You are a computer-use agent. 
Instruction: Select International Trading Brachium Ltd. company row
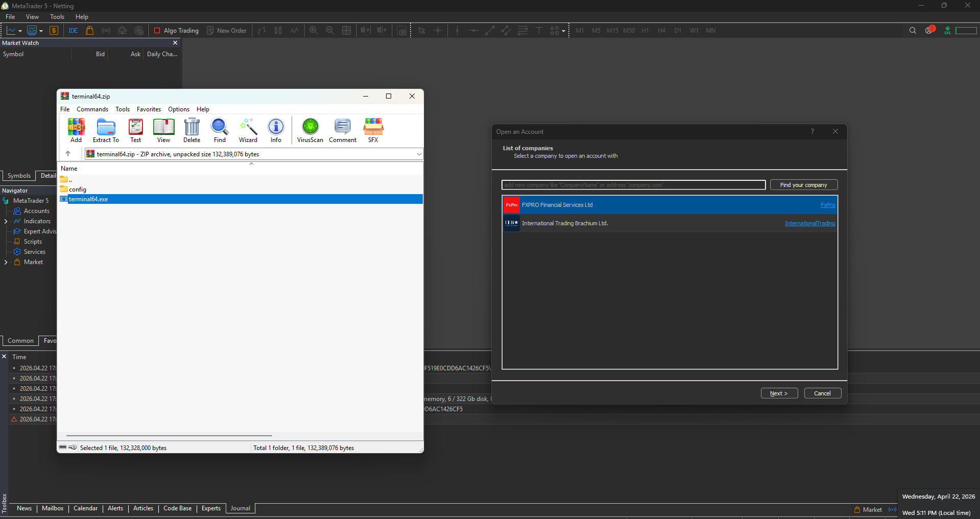pyautogui.click(x=670, y=223)
